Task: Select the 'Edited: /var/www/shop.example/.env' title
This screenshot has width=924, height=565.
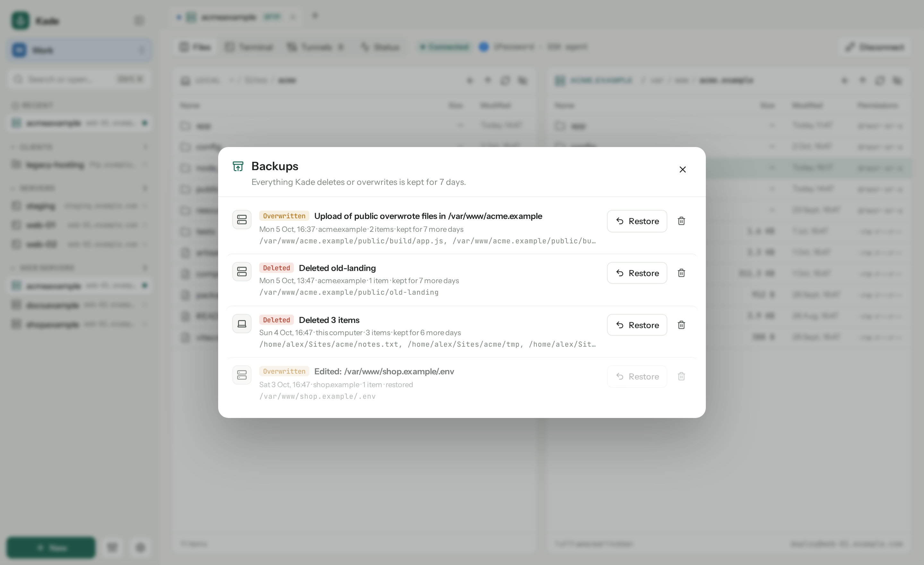Action: (384, 371)
